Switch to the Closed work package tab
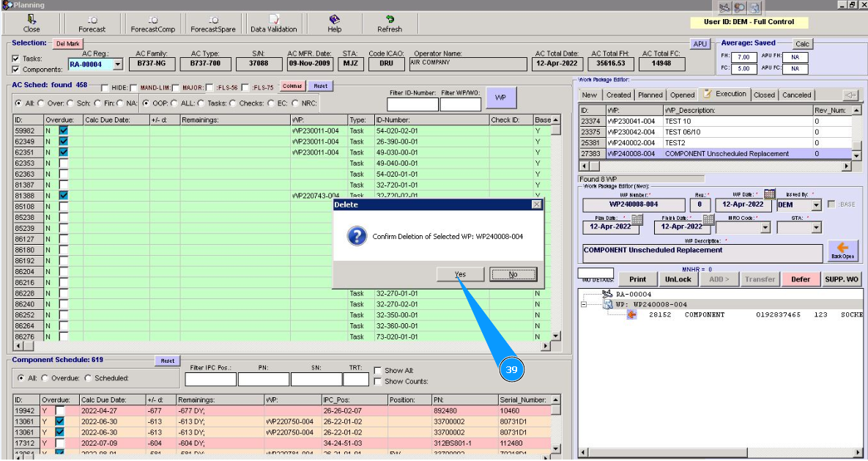This screenshot has height=461, width=868. coord(764,95)
